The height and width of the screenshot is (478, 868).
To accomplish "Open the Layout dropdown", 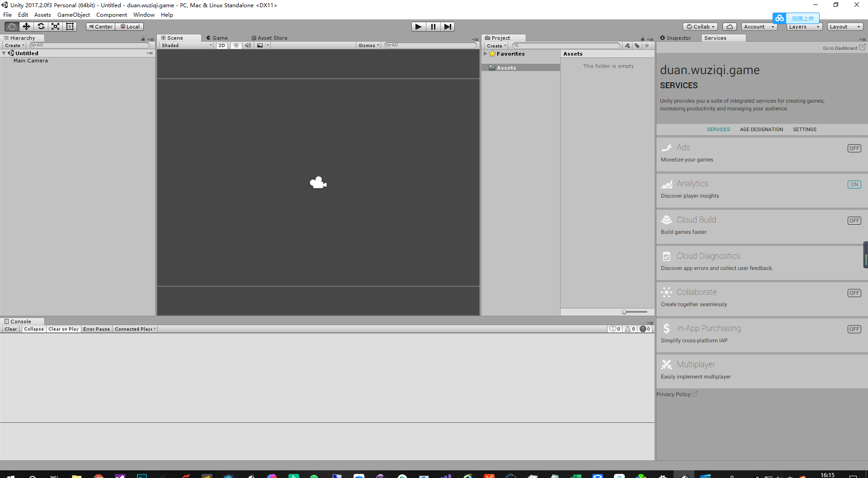I will click(x=844, y=26).
